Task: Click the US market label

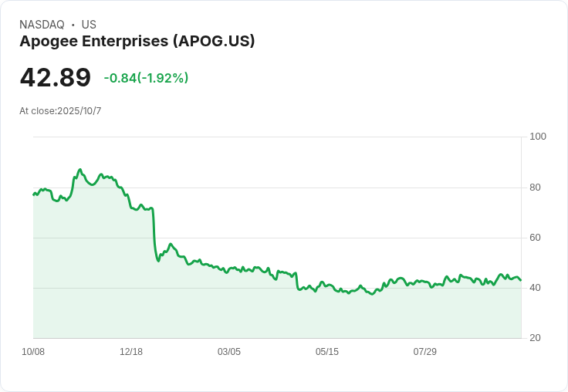Action: pyautogui.click(x=89, y=25)
